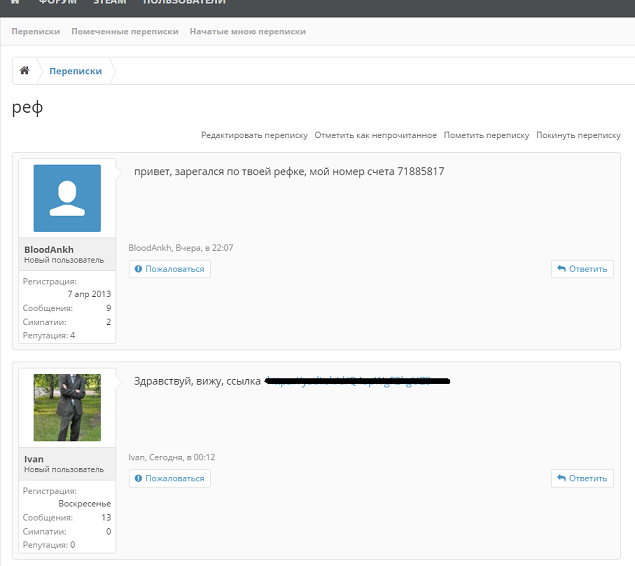Click Пометить переписку link
The width and height of the screenshot is (635, 566).
(x=486, y=135)
